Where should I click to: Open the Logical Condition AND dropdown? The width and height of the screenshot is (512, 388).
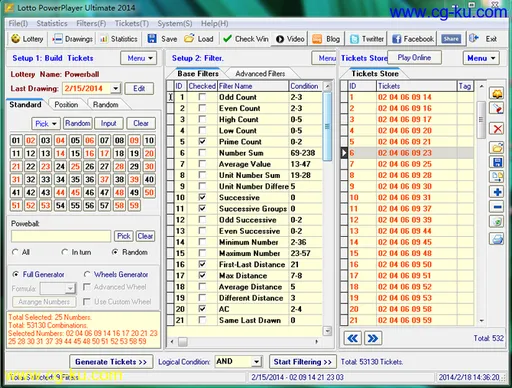coord(256,362)
